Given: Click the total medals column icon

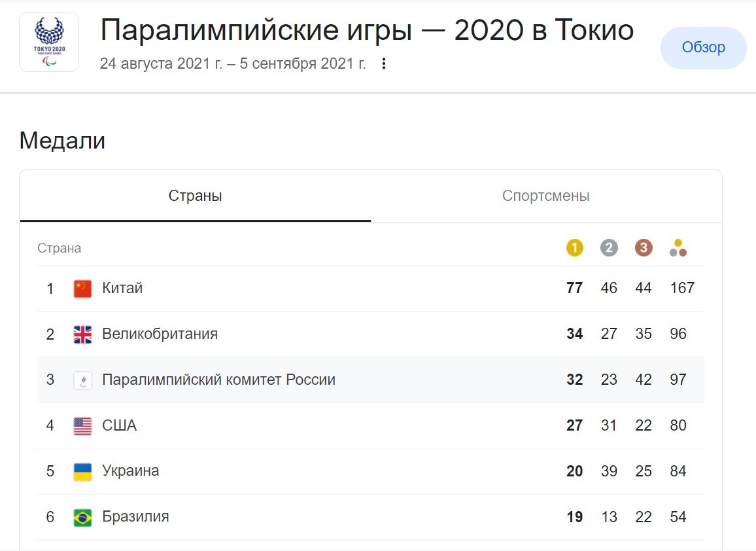Looking at the screenshot, I should [x=678, y=248].
